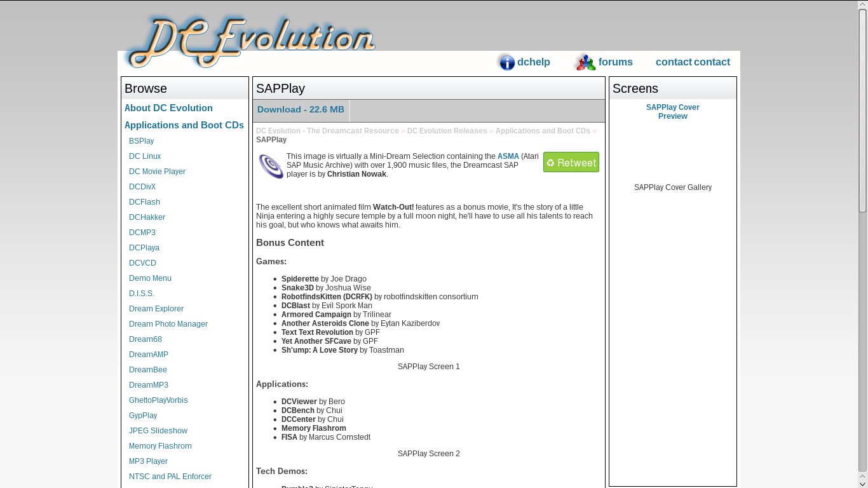868x488 pixels.
Task: Open D.I.S.S. page
Action: point(142,294)
